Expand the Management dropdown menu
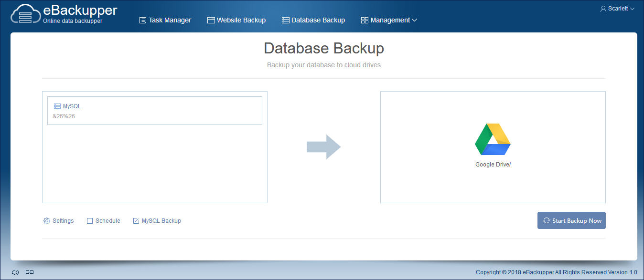The image size is (644, 280). click(x=389, y=20)
